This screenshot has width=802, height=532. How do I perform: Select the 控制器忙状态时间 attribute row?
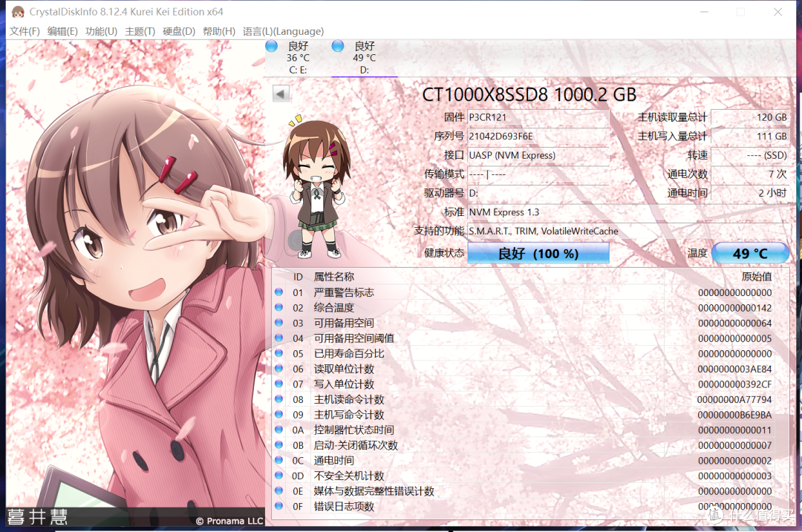524,430
